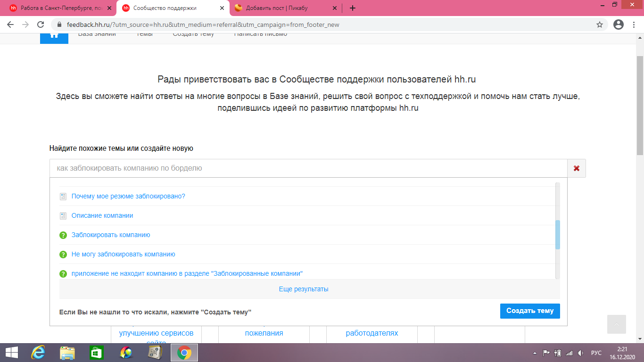Close the 'Работа в Санкт-Петербурге' tab

109,8
